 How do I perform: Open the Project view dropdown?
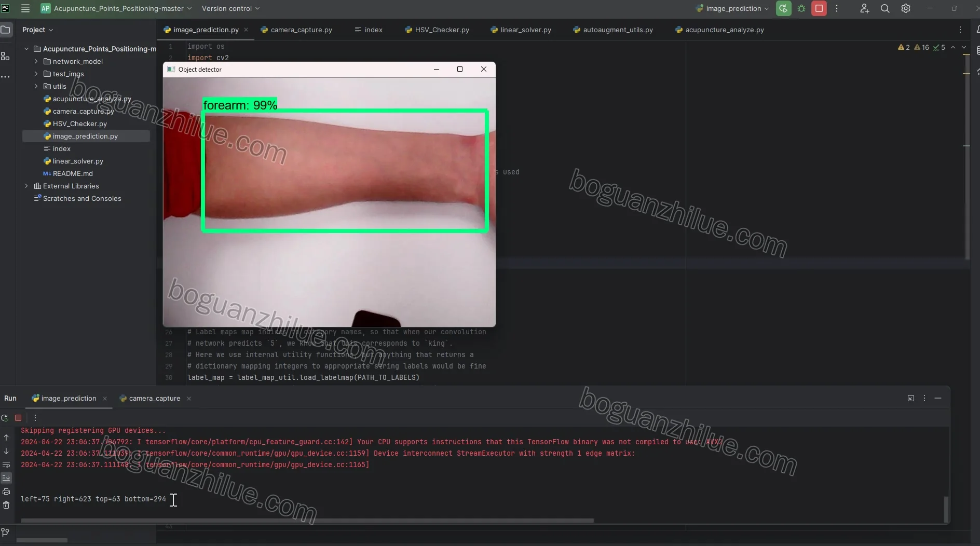click(x=38, y=30)
